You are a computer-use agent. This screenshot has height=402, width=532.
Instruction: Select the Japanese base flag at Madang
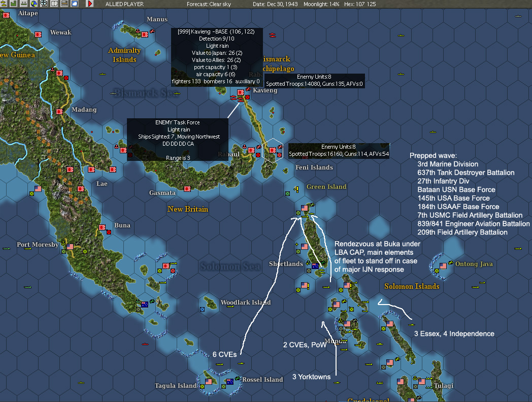(59, 111)
